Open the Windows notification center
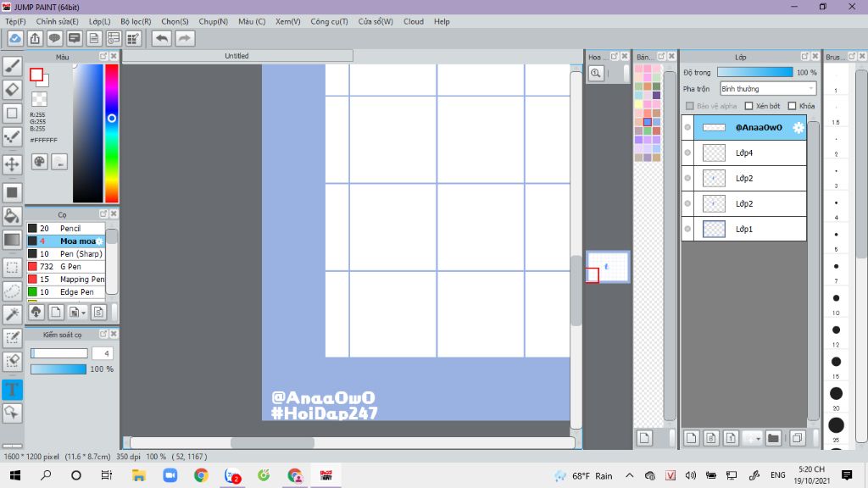Image resolution: width=868 pixels, height=488 pixels. point(847,475)
